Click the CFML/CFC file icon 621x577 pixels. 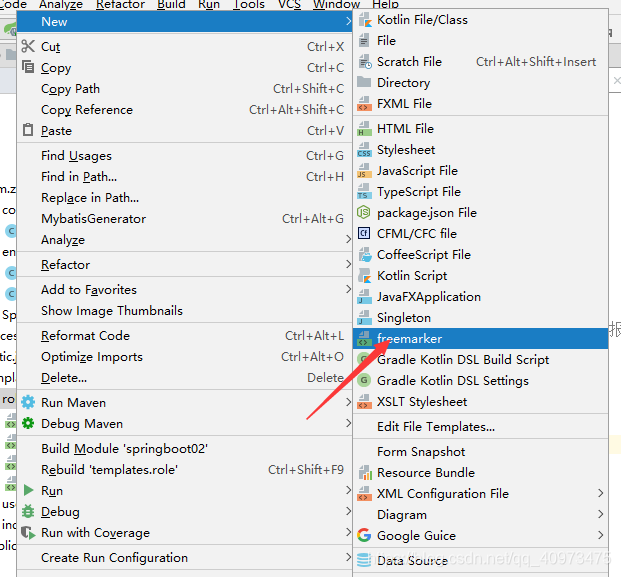364,234
